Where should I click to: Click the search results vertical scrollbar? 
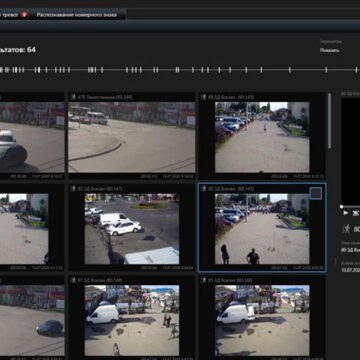click(x=329, y=121)
